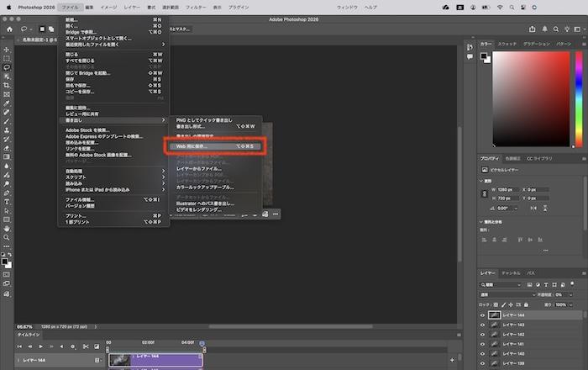
Task: Toggle the link width and height icon
Action: point(484,194)
